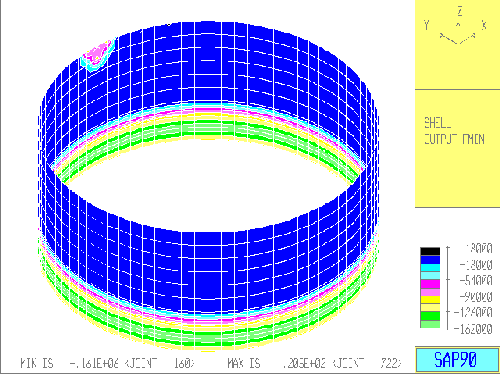The width and height of the screenshot is (500, 375).
Task: Select the dark blue legend swatch
Action: 430,259
